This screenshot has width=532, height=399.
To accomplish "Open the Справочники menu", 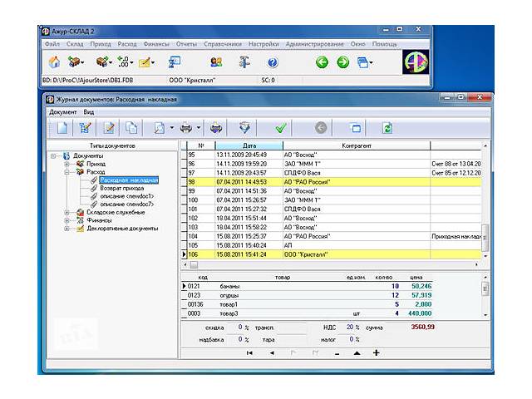I will coord(223,44).
